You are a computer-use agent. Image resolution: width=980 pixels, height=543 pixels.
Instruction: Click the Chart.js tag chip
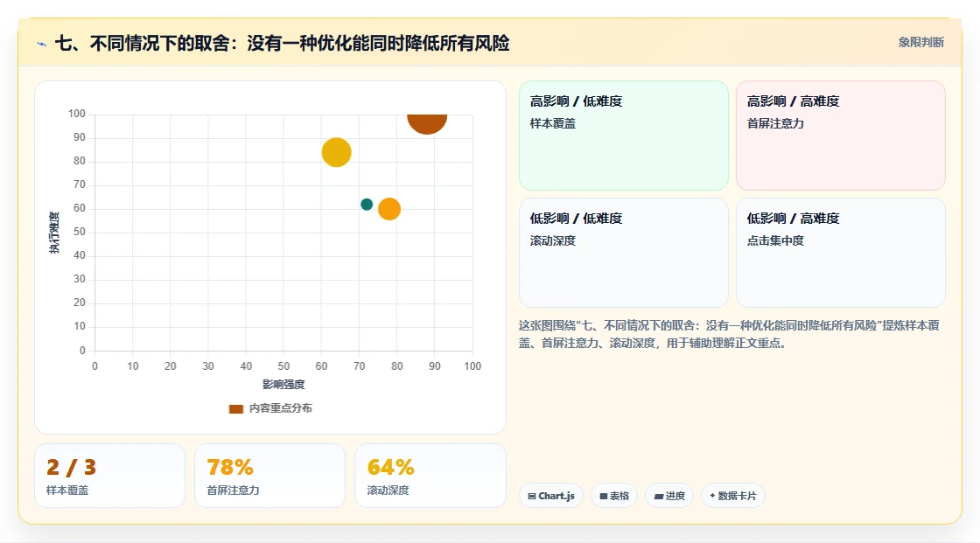tap(551, 496)
